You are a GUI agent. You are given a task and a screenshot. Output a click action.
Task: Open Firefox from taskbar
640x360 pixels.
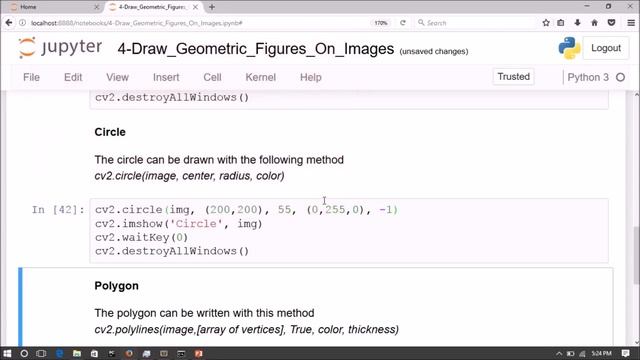coord(129,353)
